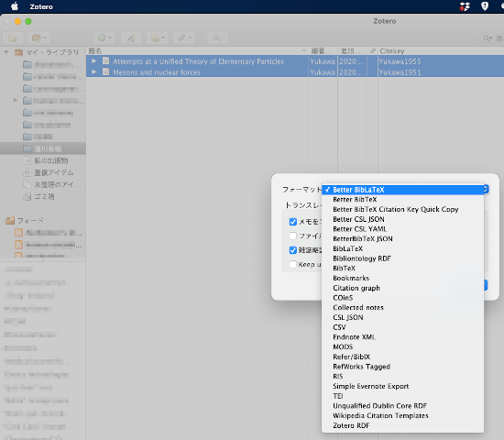Choose Better CSL JSON format

tap(402, 219)
